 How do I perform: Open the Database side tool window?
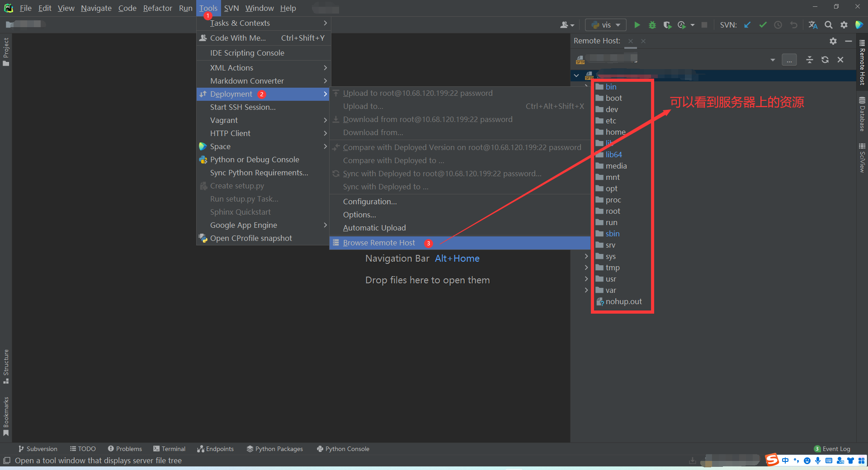[862, 114]
